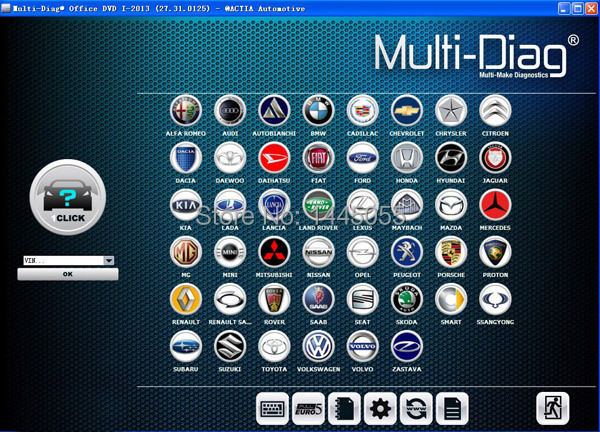Screen dimensions: 600x432
Task: Click the Peugeot lion logo
Action: (x=407, y=252)
